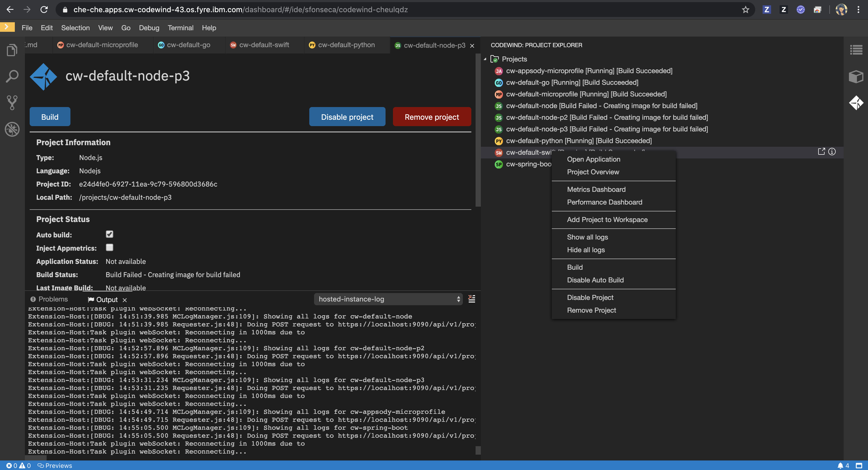Open the Codewind view on the right edge
868x470 pixels.
tap(856, 103)
